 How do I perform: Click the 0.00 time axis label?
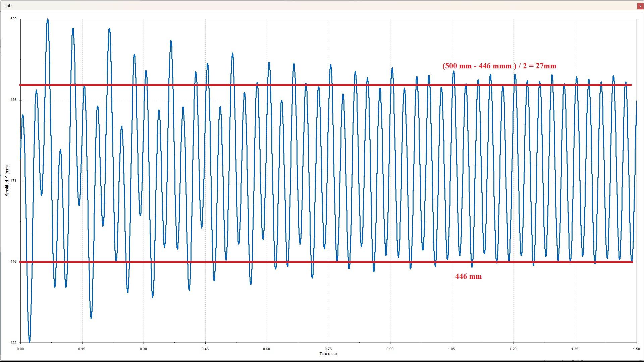[20, 349]
